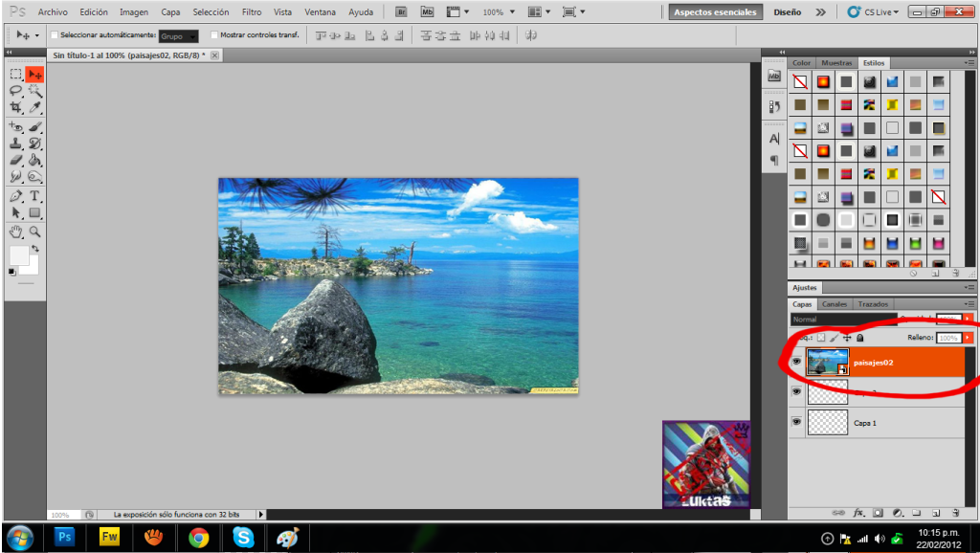Select the Eyedropper tool

coord(35,107)
